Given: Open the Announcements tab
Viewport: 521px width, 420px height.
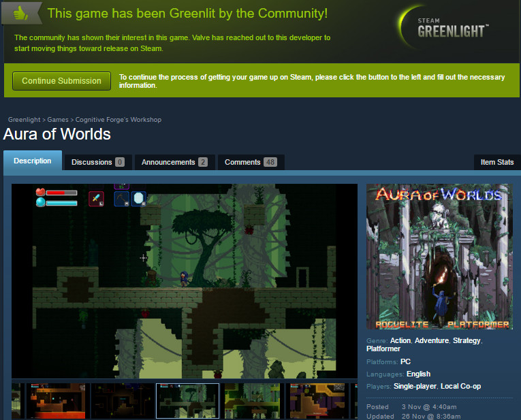Looking at the screenshot, I should (x=174, y=162).
